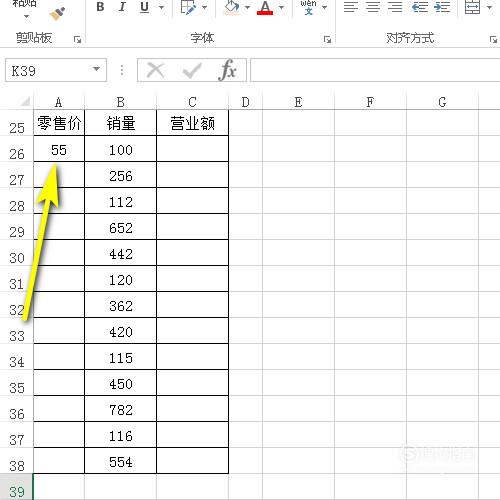This screenshot has height=500, width=500.
Task: Confirm formula entry checkmark
Action: tap(192, 70)
